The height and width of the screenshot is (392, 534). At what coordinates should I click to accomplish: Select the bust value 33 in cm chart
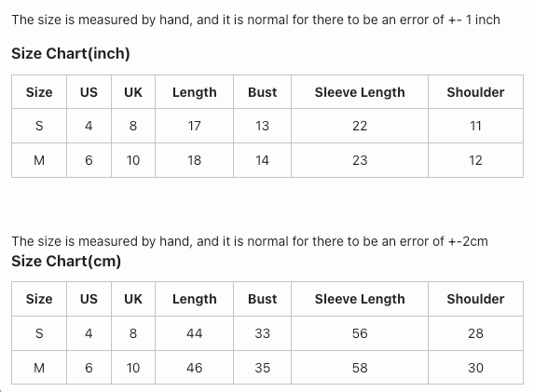[x=262, y=333]
